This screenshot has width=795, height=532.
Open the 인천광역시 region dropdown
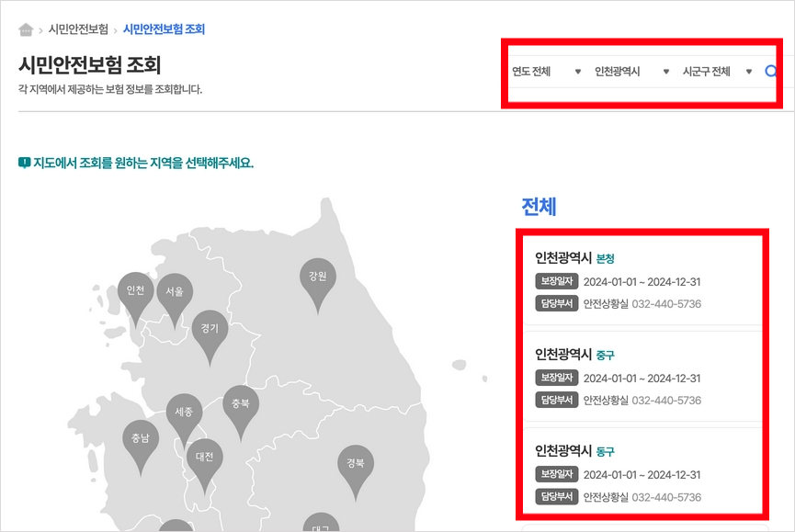tap(631, 72)
